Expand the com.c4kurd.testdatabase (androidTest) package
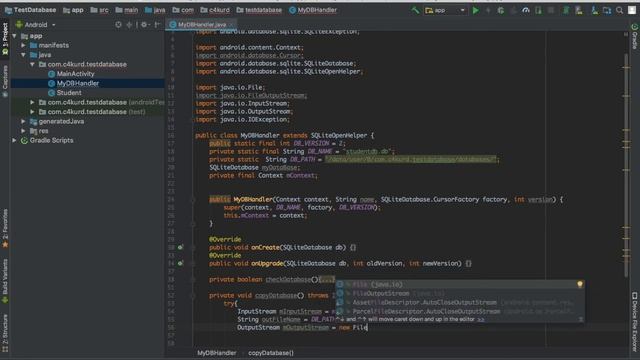Screen dimensions: 640x360 click(32, 102)
